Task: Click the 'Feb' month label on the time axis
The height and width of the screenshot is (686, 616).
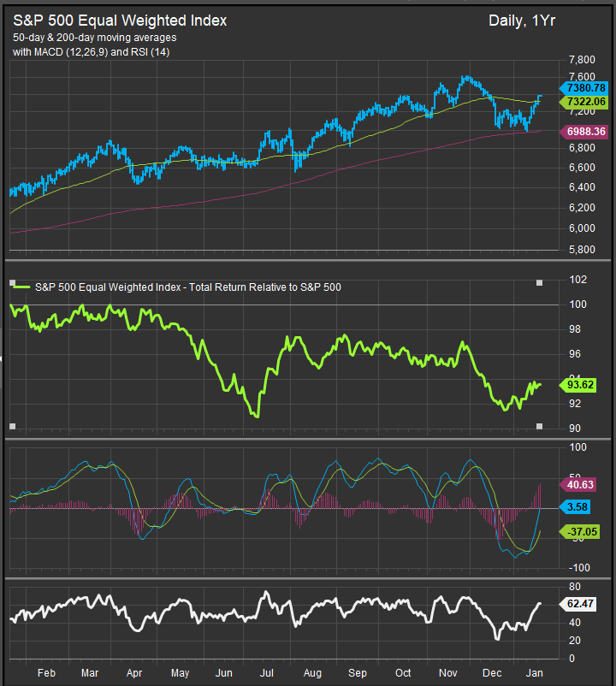Action: point(46,673)
